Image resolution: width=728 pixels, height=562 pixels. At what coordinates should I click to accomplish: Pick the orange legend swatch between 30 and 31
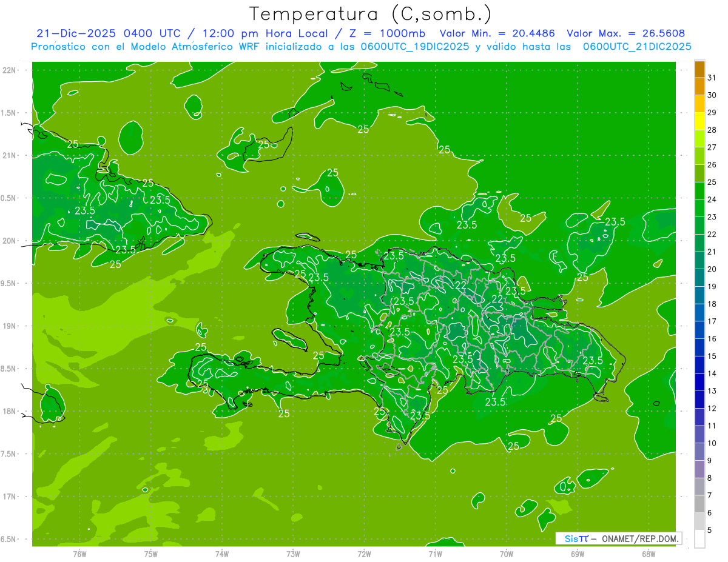tap(699, 87)
